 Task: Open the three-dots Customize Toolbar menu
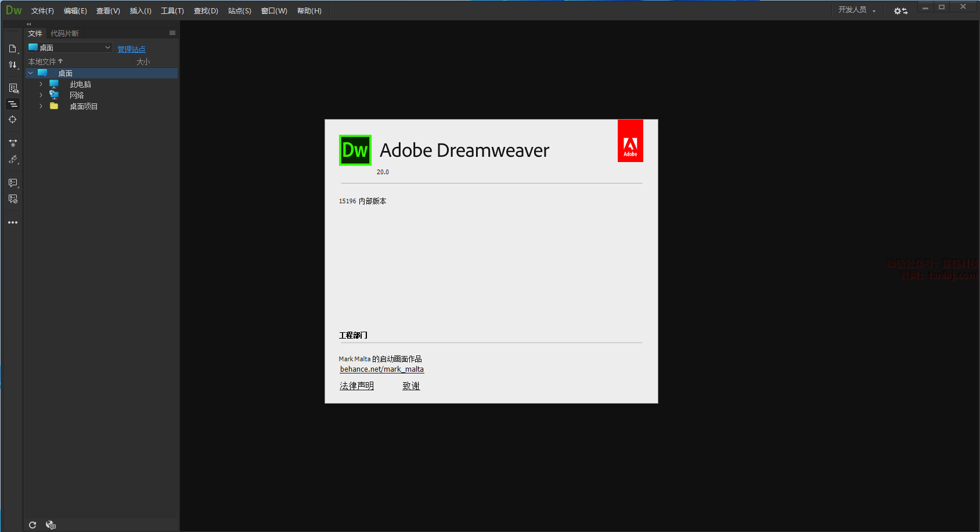pyautogui.click(x=13, y=222)
